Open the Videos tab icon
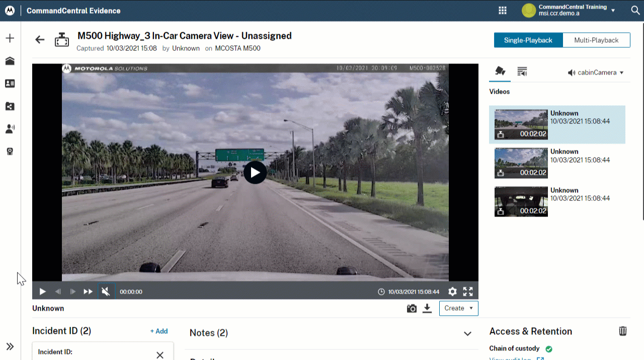 500,71
